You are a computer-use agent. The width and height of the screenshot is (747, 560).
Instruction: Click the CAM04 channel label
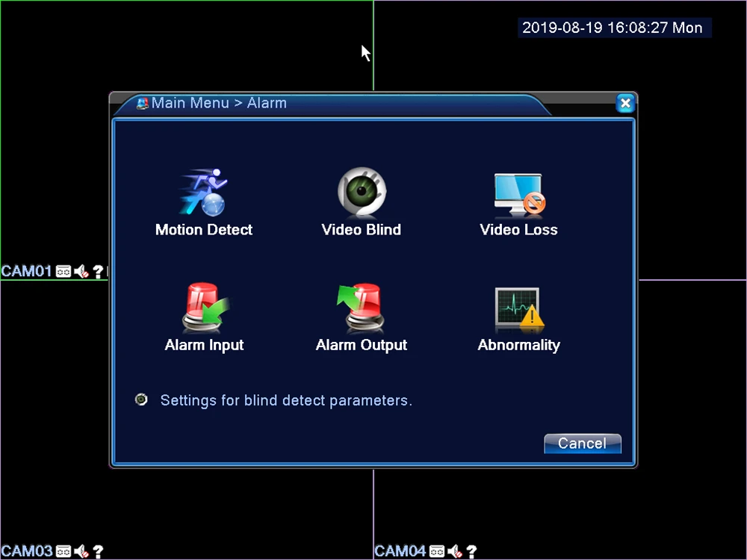(400, 552)
